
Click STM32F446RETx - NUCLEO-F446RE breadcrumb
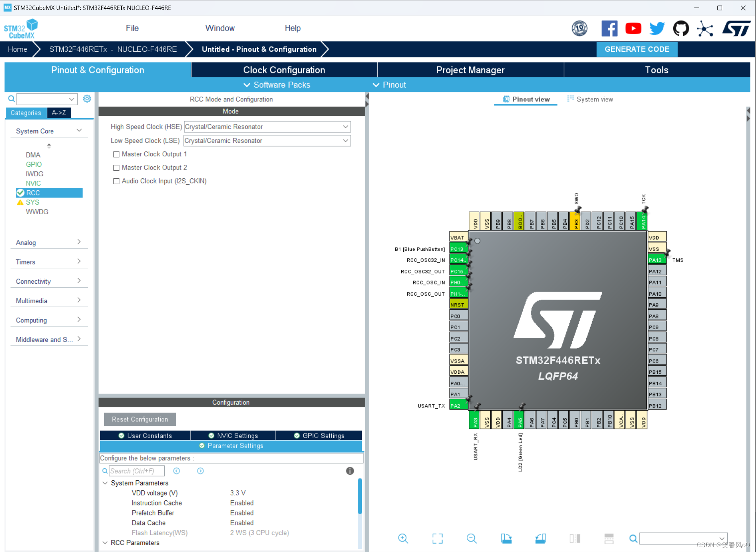113,49
